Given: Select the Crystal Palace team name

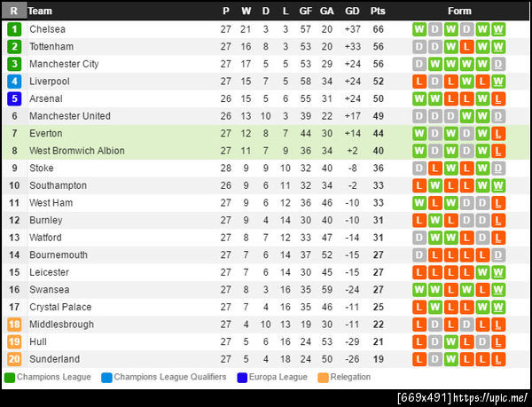Looking at the screenshot, I should [x=60, y=307].
